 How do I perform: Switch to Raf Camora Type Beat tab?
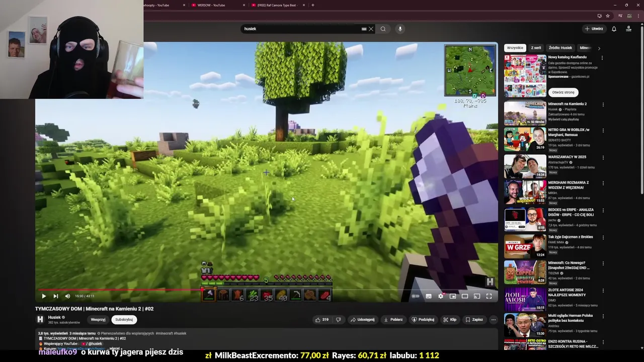[277, 5]
